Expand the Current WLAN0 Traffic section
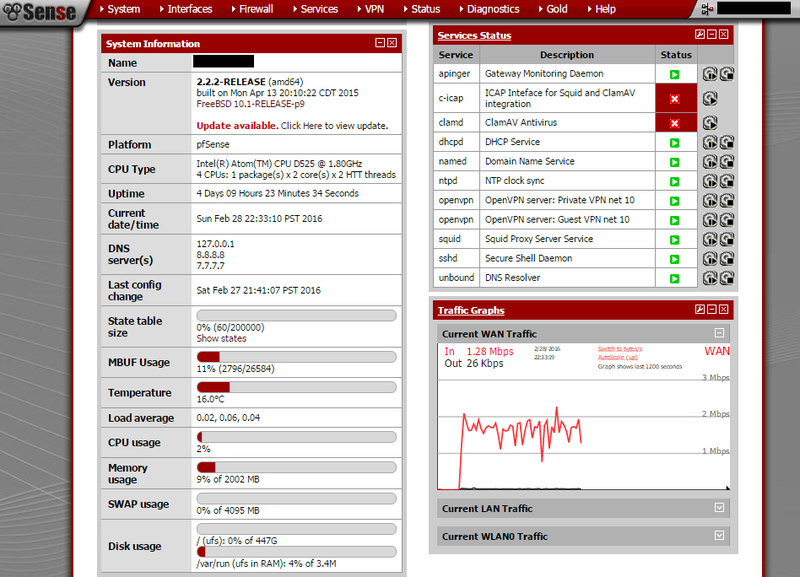 click(718, 536)
